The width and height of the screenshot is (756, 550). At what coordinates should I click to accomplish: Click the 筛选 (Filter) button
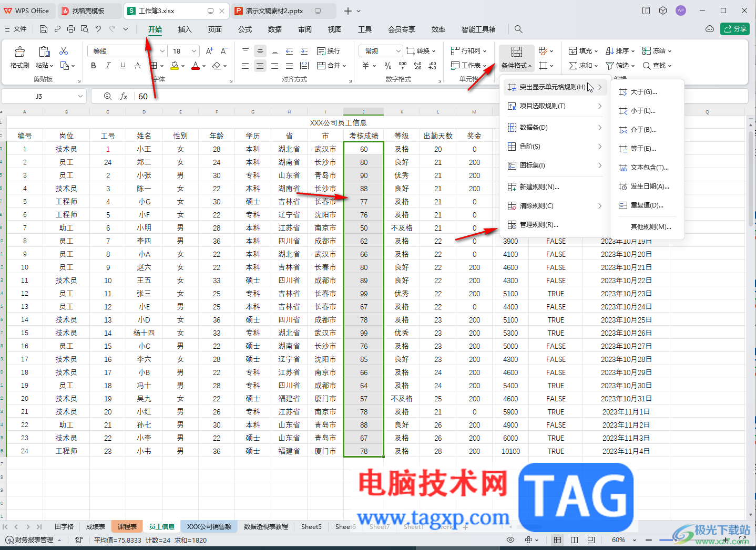[620, 66]
